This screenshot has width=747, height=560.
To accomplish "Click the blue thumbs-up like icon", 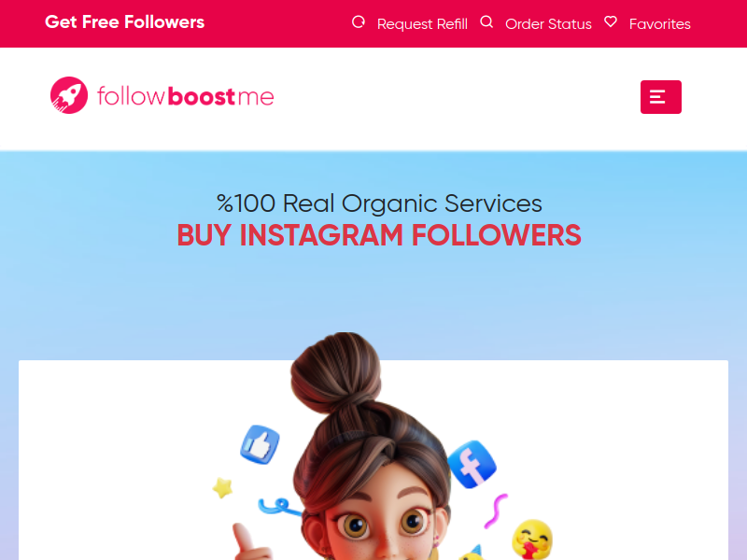I will click(x=261, y=444).
